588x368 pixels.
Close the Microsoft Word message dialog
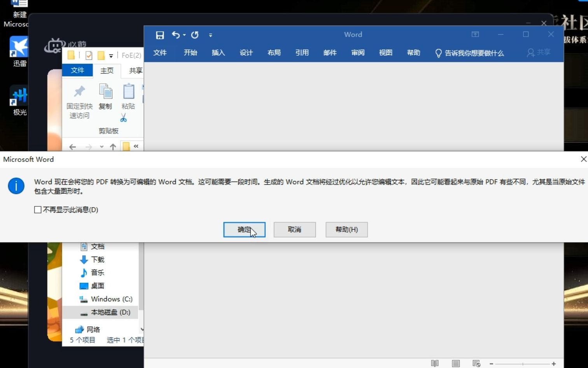tap(583, 159)
